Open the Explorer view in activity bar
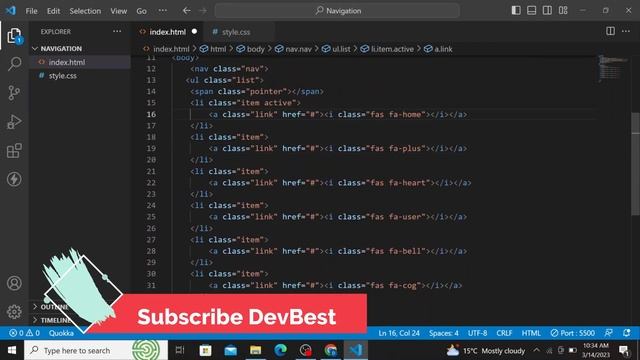640x360 pixels. click(14, 36)
